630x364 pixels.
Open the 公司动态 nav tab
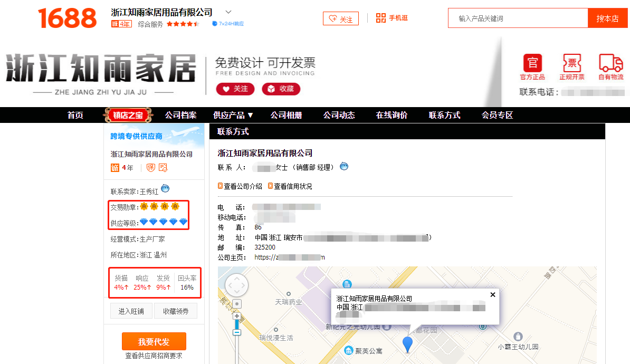tap(339, 116)
